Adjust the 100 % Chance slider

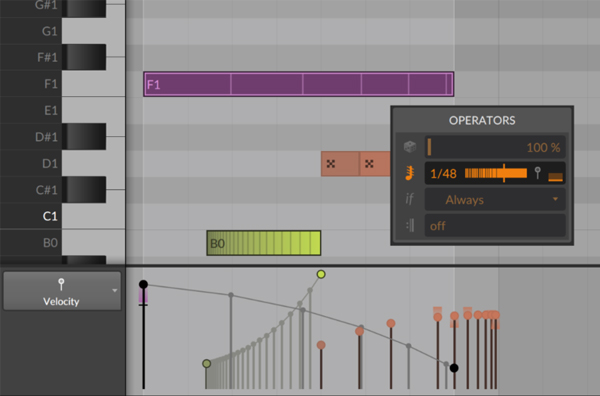(495, 147)
